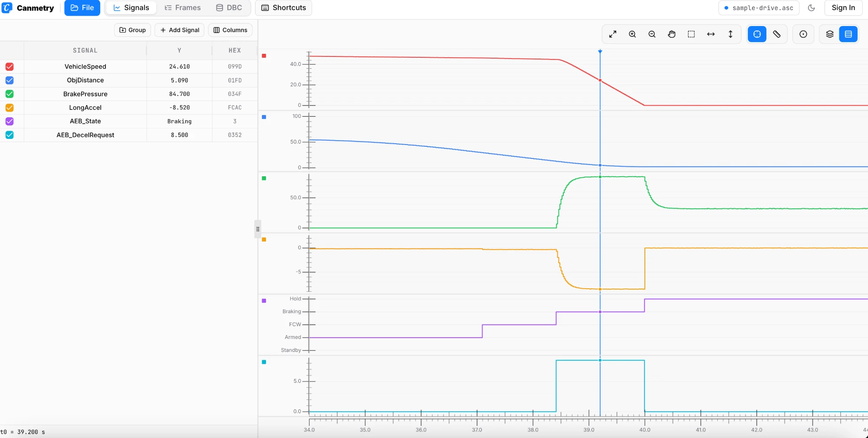Activate the pan hand tool

672,34
